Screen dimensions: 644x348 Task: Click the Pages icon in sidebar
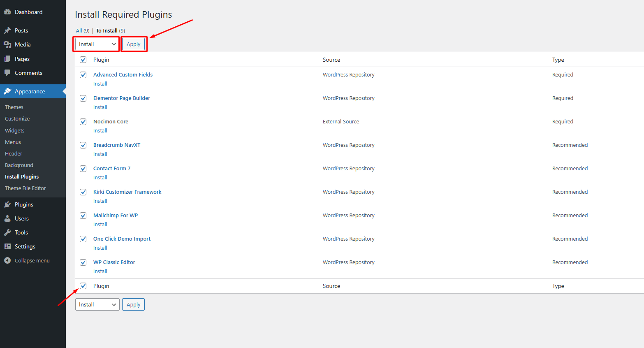(x=7, y=59)
